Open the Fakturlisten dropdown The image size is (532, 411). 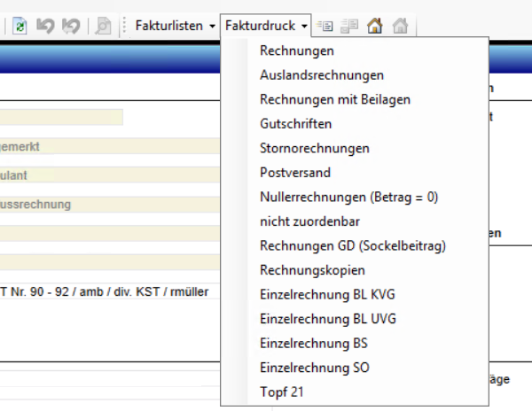[175, 26]
